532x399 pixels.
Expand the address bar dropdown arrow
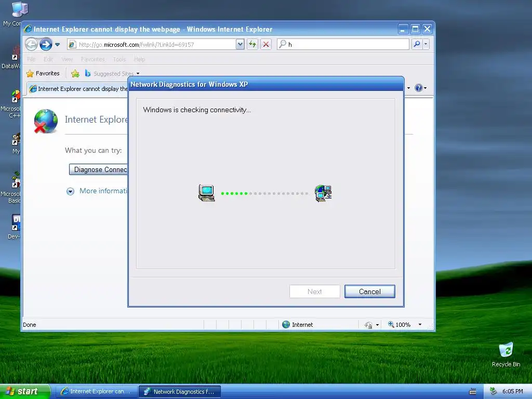(x=240, y=45)
